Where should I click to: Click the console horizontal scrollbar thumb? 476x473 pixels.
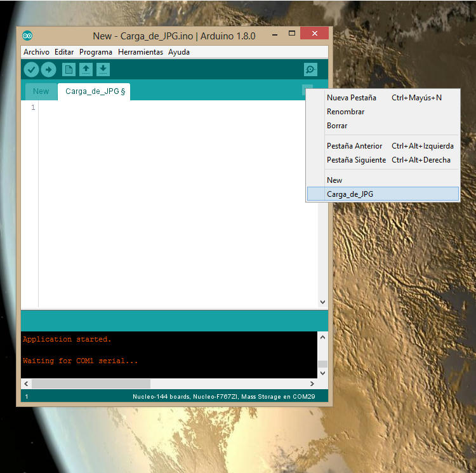coord(91,383)
